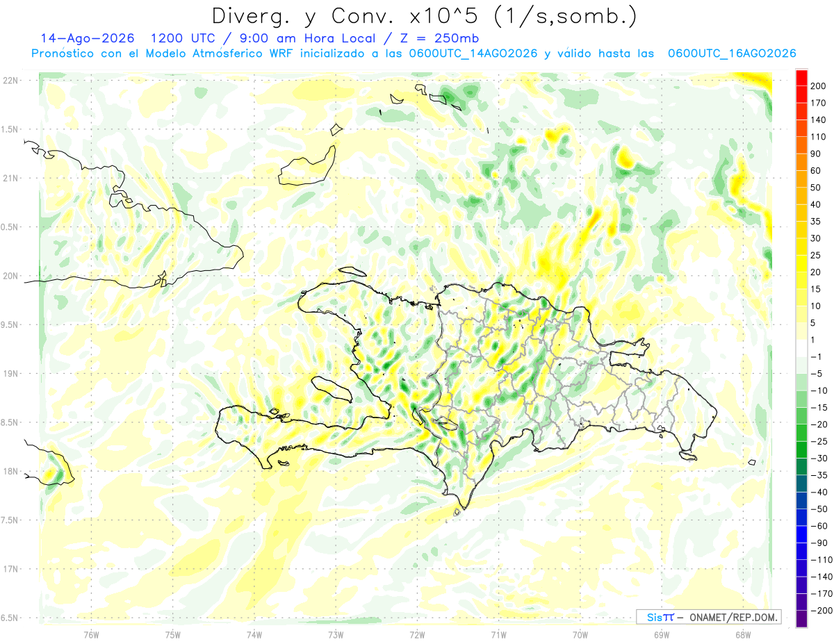Click the '74W' longitude label
Screen dimensions: 834x644
point(254,635)
